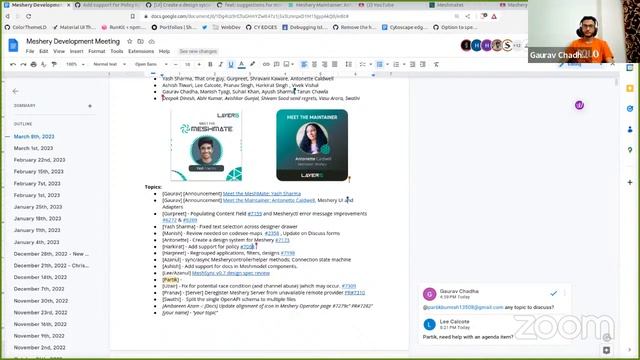Click the Undo icon in Docs toolbar

tap(13, 64)
